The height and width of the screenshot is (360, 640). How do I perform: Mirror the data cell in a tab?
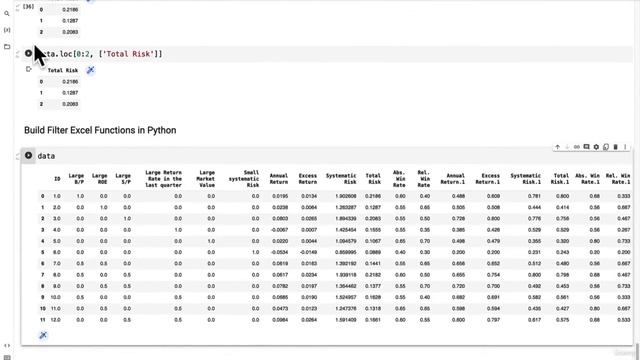(x=606, y=147)
